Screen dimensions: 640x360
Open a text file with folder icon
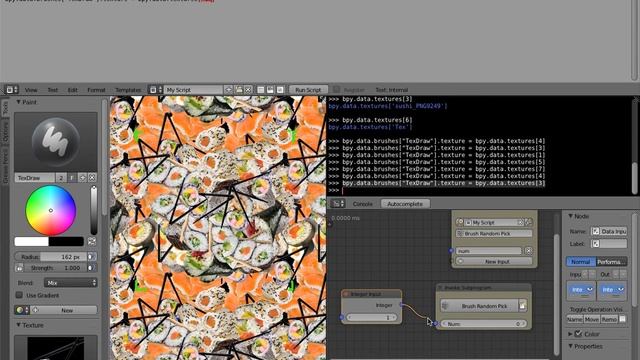(238, 90)
